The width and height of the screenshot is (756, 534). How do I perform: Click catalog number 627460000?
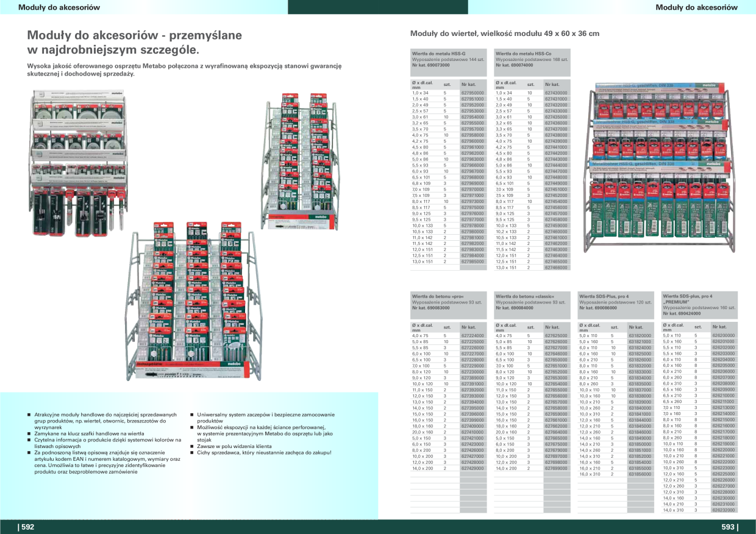pyautogui.click(x=556, y=232)
